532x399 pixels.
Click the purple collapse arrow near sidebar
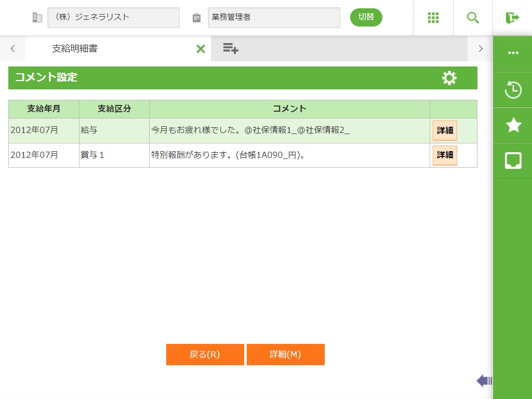[484, 381]
